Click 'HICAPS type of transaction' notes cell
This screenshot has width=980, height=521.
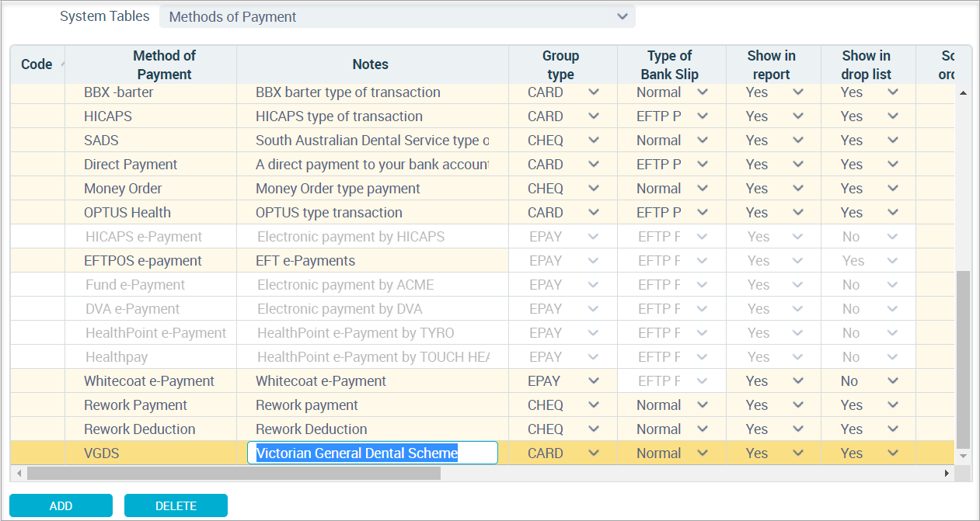(372, 116)
